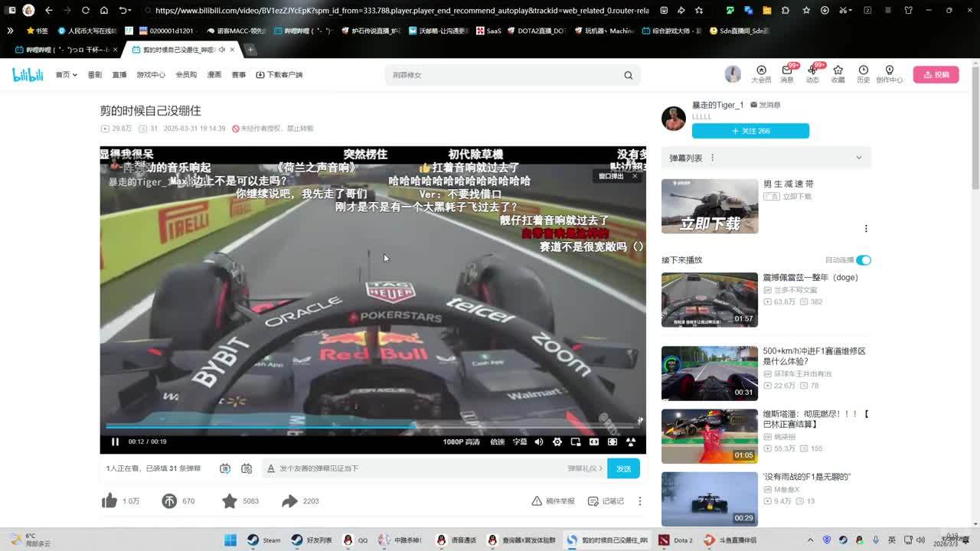Open 直播 in the top navigation

[x=119, y=75]
